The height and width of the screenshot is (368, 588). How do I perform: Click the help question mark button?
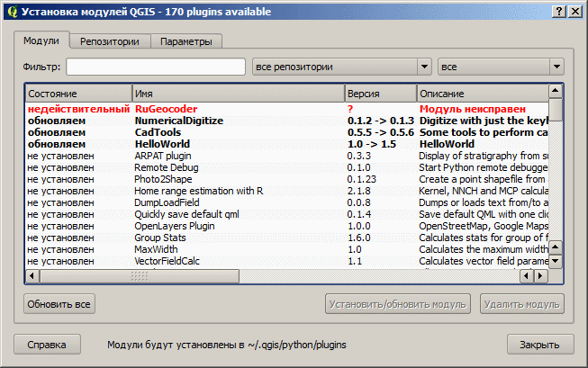point(559,11)
